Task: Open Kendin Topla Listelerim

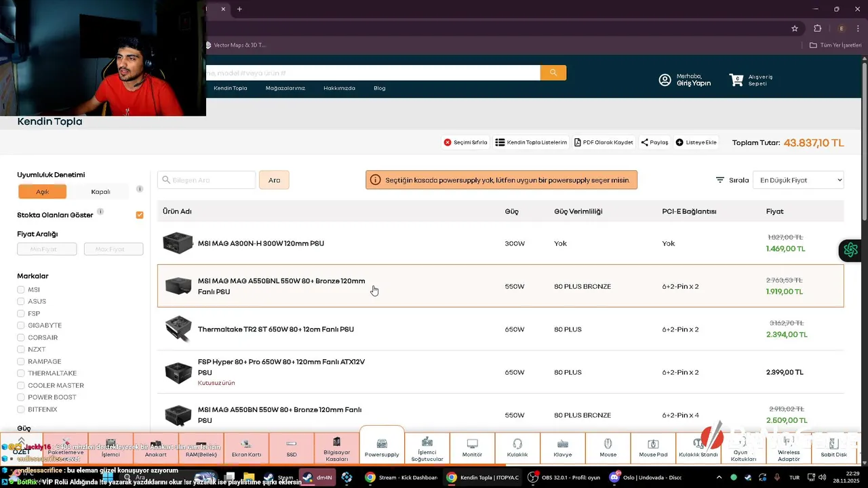Action: tap(530, 142)
